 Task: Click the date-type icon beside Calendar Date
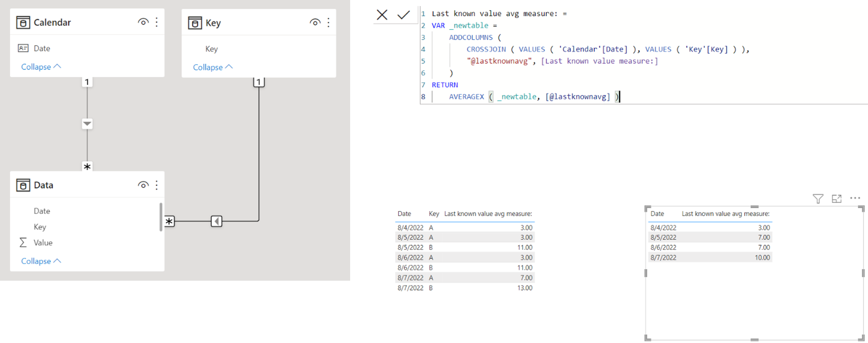point(23,48)
